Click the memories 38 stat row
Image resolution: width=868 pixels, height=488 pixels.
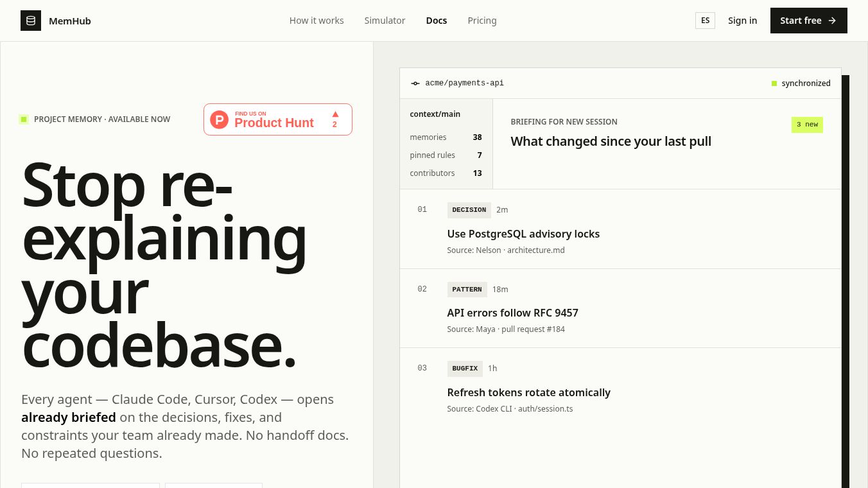pyautogui.click(x=446, y=137)
